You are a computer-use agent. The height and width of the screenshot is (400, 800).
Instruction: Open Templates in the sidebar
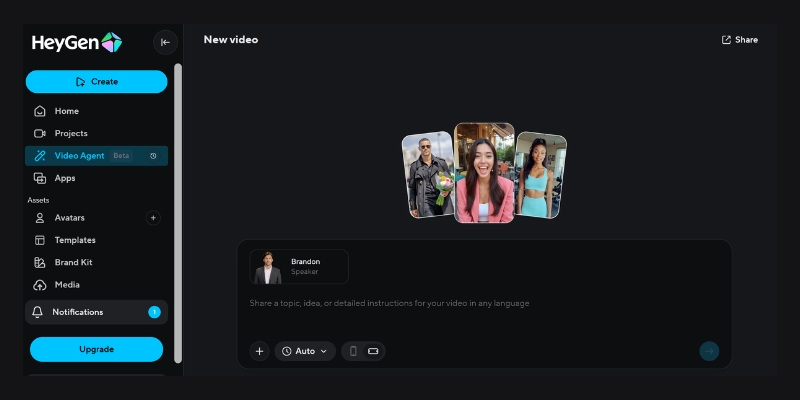(96, 240)
